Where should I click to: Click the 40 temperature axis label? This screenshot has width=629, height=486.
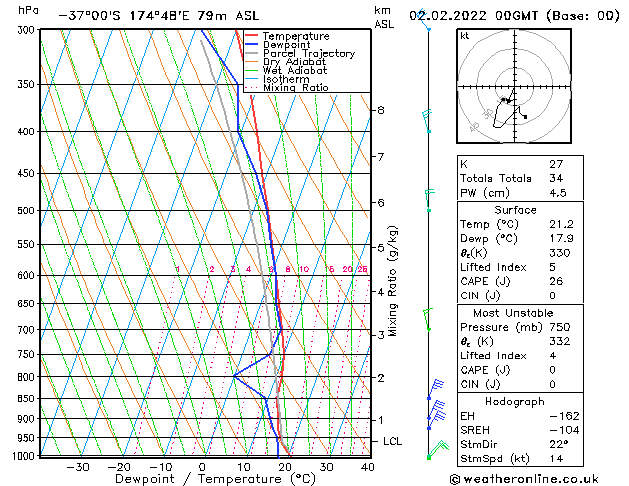click(367, 468)
